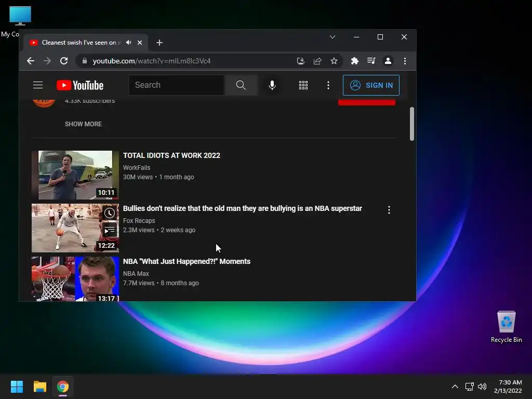The width and height of the screenshot is (532, 399).
Task: Reload the YouTube page
Action: tap(64, 61)
